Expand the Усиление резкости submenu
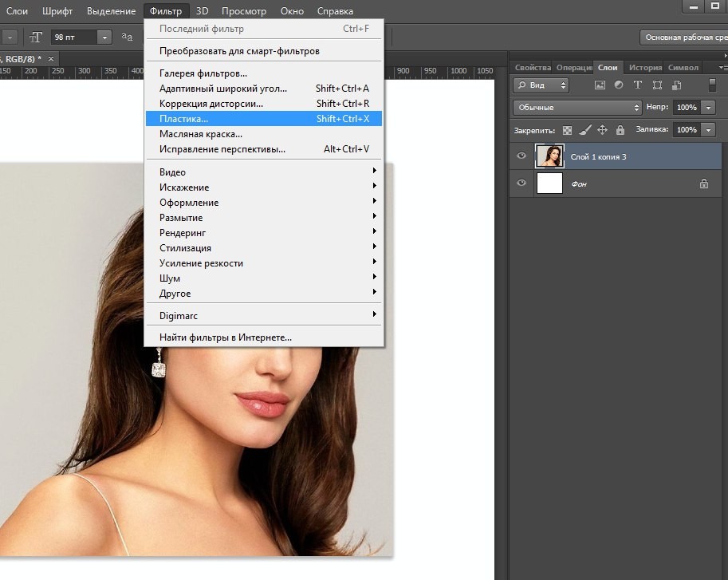The image size is (728, 580). [x=264, y=262]
